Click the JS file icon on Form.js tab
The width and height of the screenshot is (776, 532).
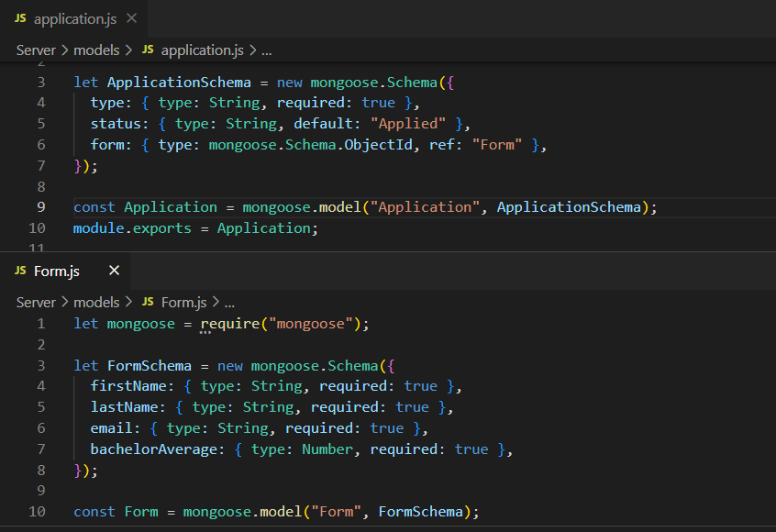pyautogui.click(x=20, y=271)
